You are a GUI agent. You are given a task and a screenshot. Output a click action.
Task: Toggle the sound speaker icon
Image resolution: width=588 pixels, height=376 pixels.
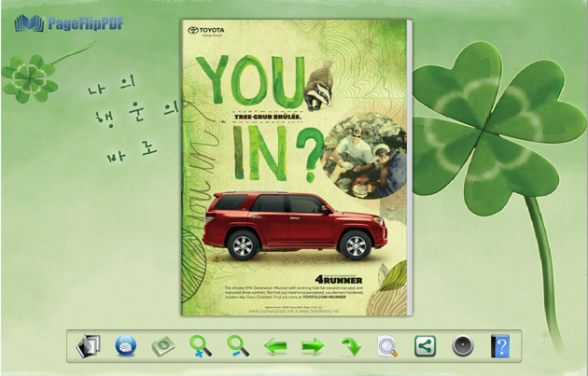tap(463, 345)
